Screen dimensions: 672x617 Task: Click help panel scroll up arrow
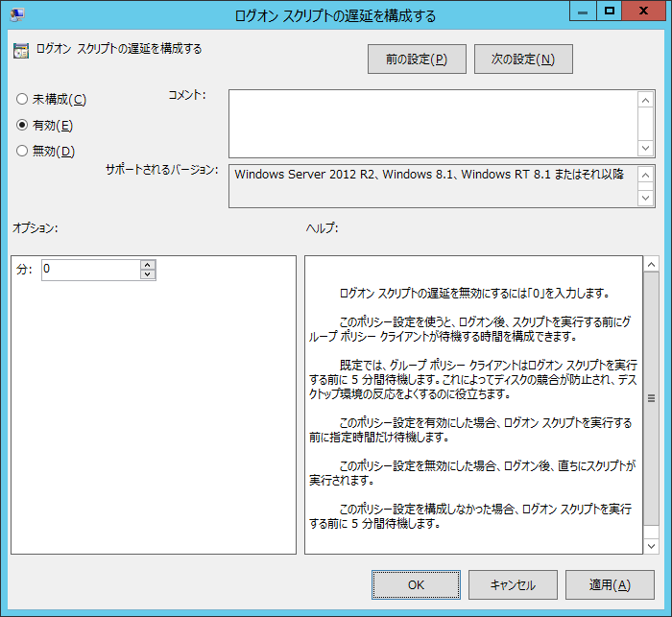[x=650, y=265]
